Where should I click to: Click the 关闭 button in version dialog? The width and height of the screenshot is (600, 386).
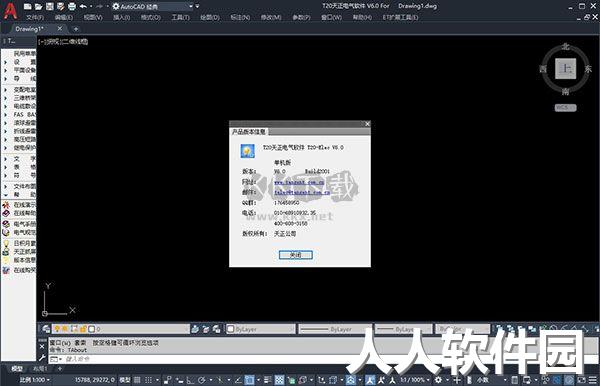pyautogui.click(x=296, y=255)
